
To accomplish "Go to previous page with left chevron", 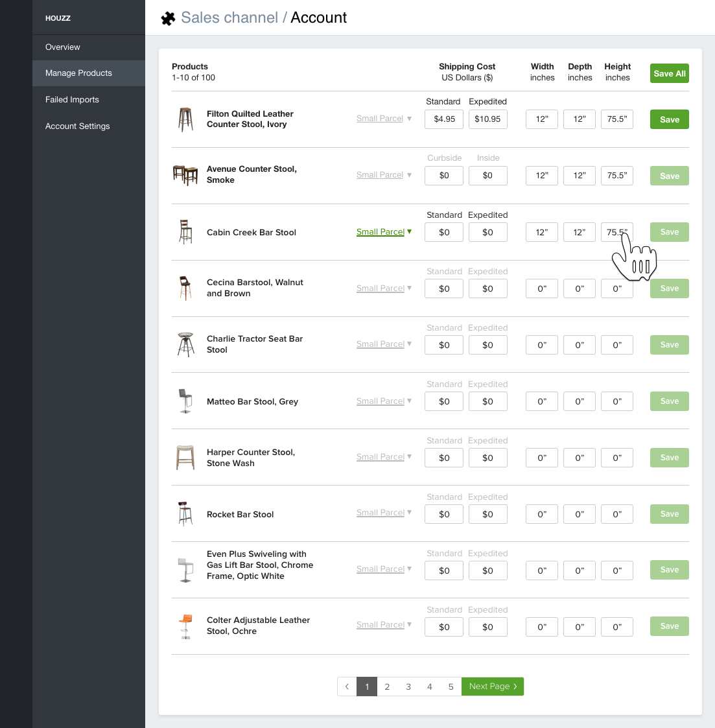I will coord(347,687).
